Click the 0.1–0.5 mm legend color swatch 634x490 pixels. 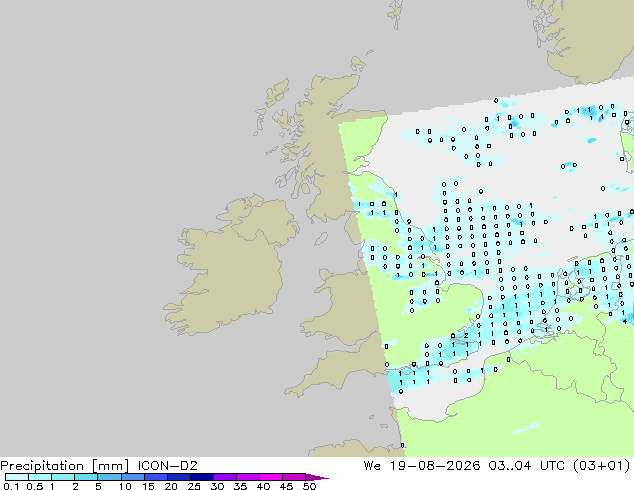[x=17, y=477]
